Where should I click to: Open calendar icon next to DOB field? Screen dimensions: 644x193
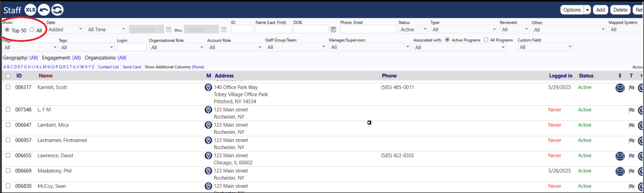tap(333, 29)
